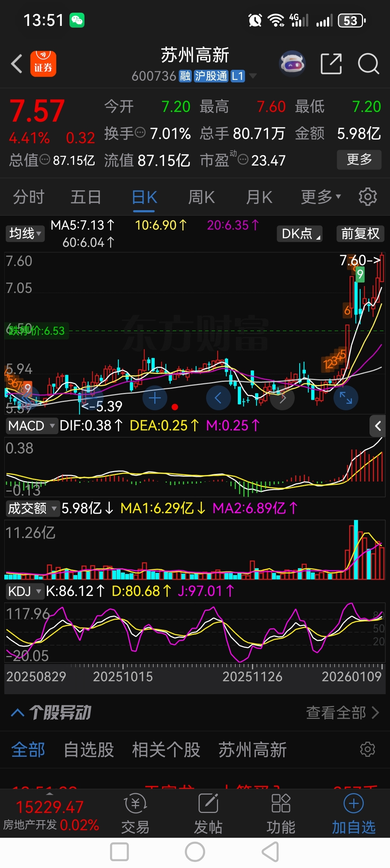Select 苏州高新 filter tab

click(253, 750)
